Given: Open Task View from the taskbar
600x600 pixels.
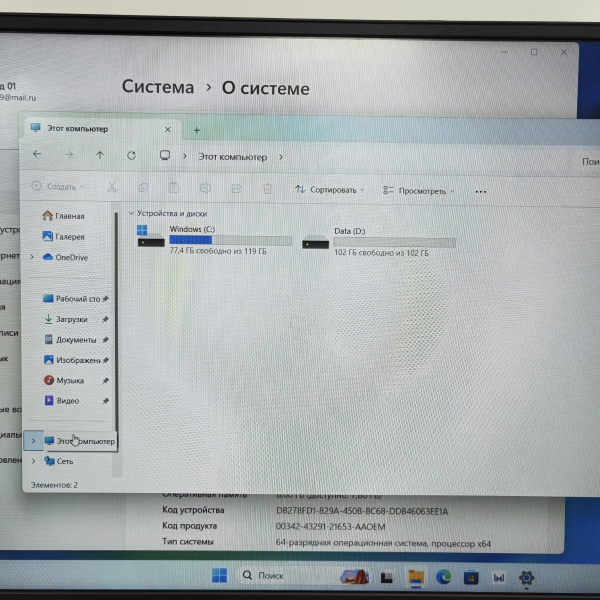Looking at the screenshot, I should tap(386, 578).
